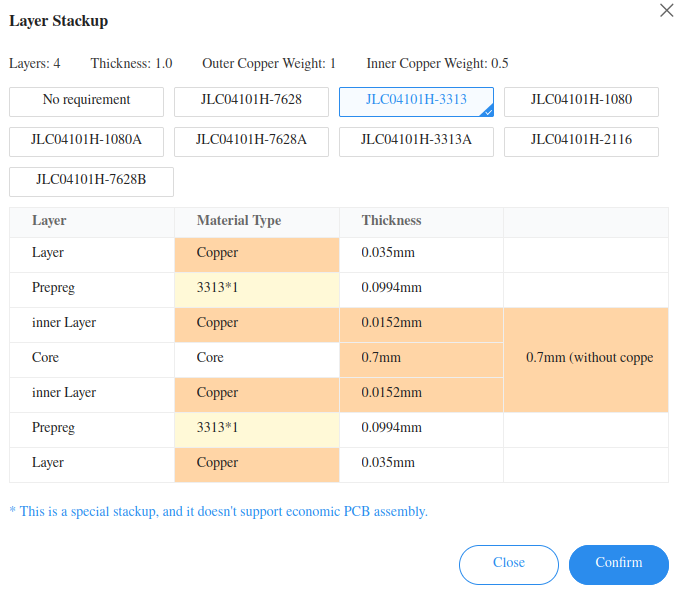This screenshot has width=681, height=595.
Task: Click the first 3313*1 prepreg material cell
Action: click(256, 288)
